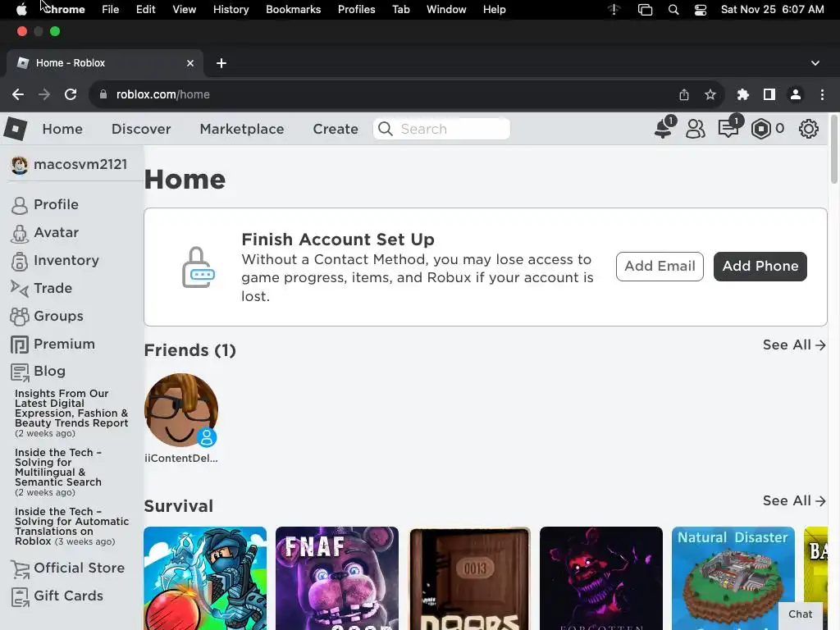This screenshot has height=630, width=840.
Task: Click the Profile sidebar icon
Action: click(20, 204)
